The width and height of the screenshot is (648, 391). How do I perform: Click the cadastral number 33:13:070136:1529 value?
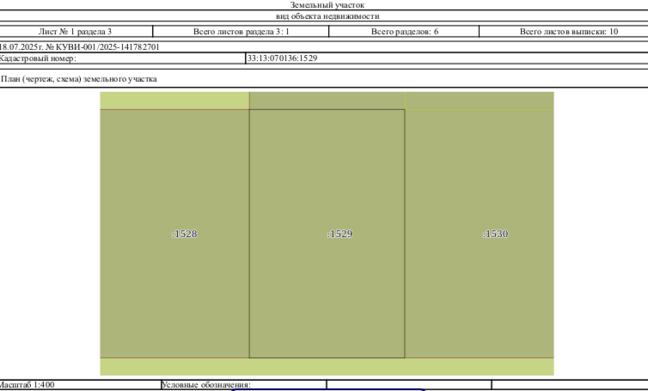[x=282, y=58]
